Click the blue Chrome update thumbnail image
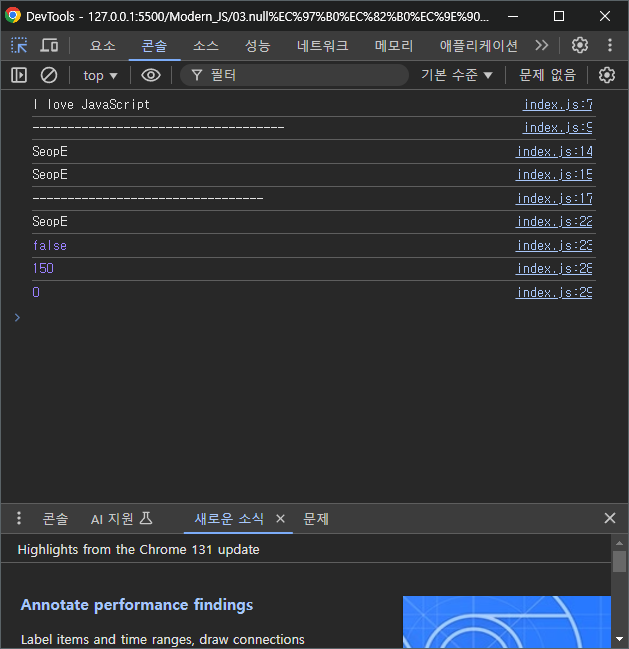The height and width of the screenshot is (649, 629). coord(507,622)
